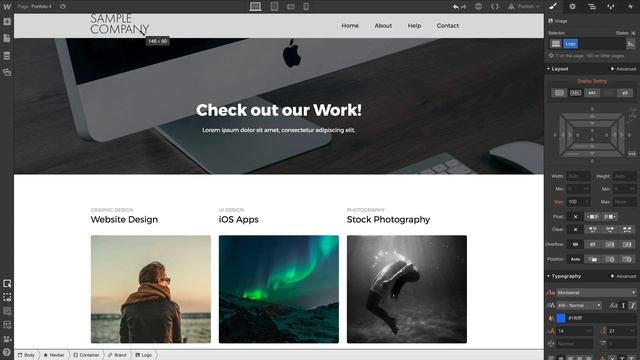
Task: Switch to mobile landscape view
Action: click(x=291, y=7)
